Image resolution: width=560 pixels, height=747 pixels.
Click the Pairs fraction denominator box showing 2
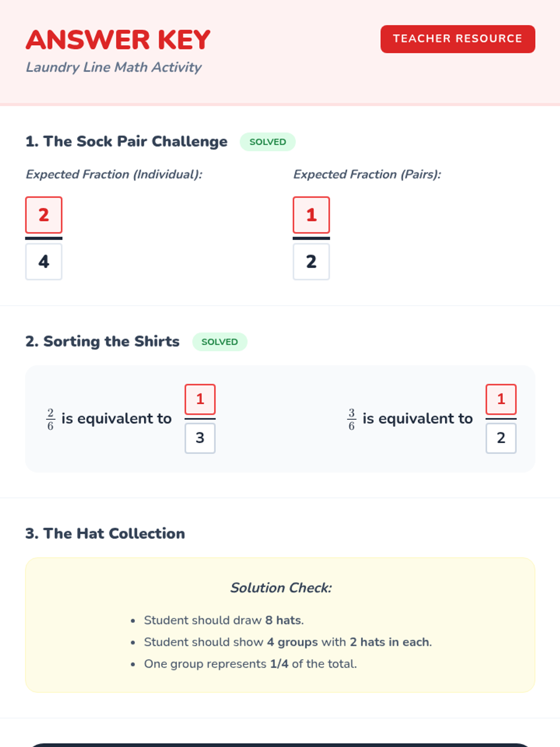[311, 261]
